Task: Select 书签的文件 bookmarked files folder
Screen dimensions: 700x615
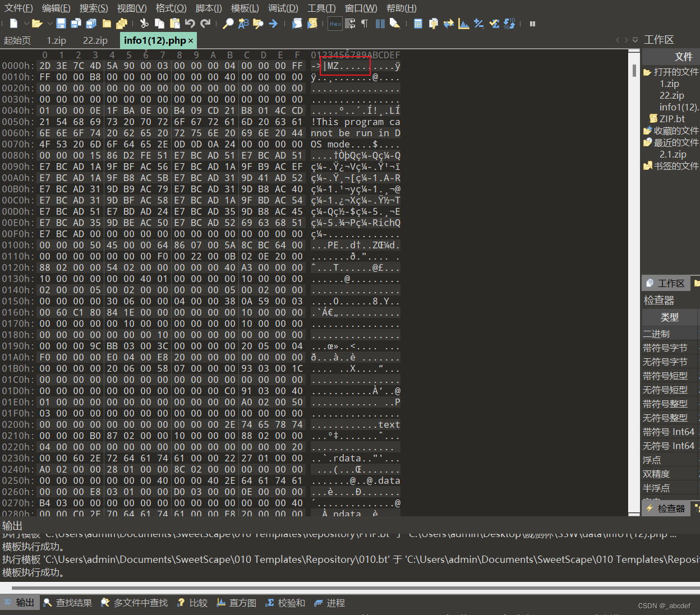Action: point(671,166)
